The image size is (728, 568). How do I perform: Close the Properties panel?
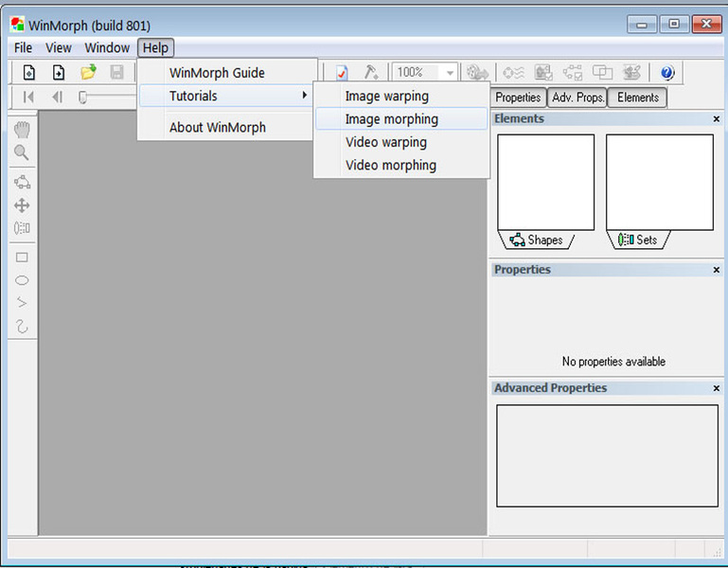pyautogui.click(x=717, y=270)
